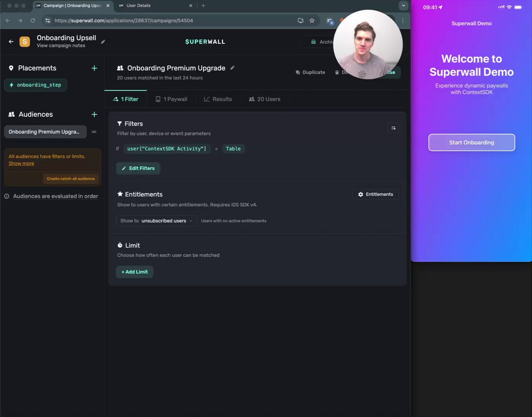Open site information icon in address bar
This screenshot has height=417, width=532.
coord(47,20)
